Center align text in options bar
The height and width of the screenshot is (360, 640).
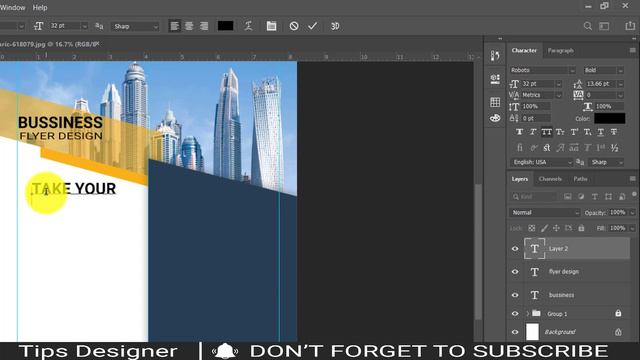click(189, 26)
